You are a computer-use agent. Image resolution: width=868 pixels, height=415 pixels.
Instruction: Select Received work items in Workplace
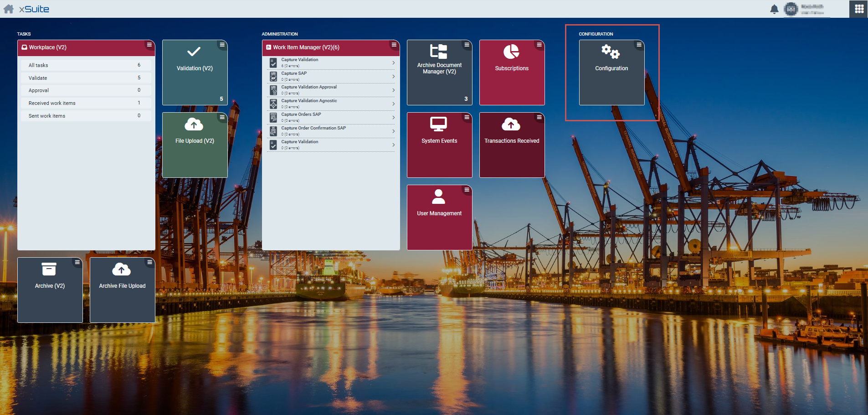click(x=84, y=103)
